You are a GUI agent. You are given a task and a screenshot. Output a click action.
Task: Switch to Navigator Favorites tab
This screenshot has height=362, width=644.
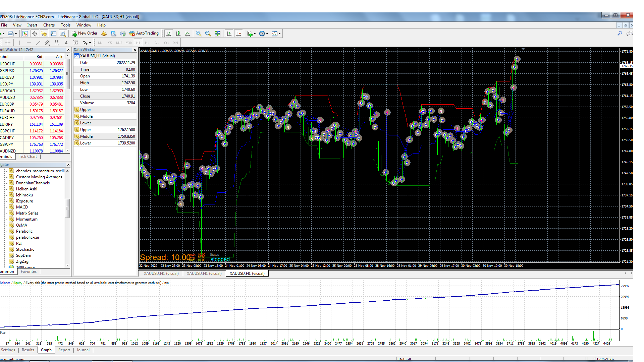29,271
